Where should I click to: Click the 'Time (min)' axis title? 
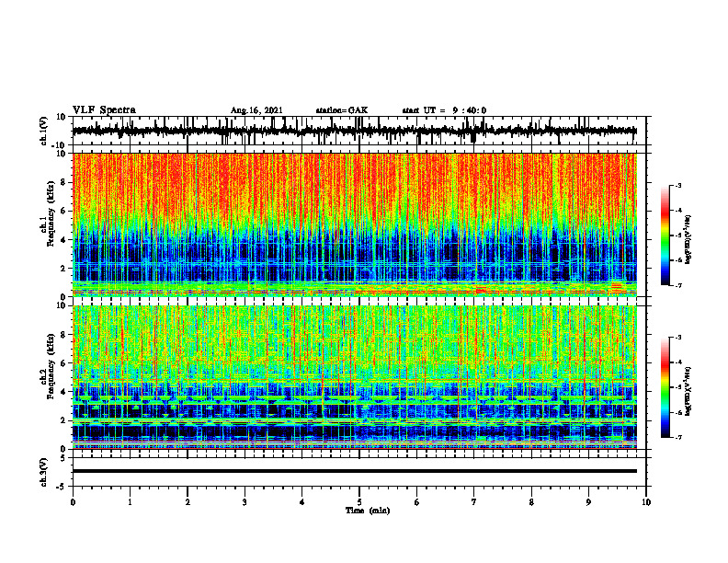point(368,511)
